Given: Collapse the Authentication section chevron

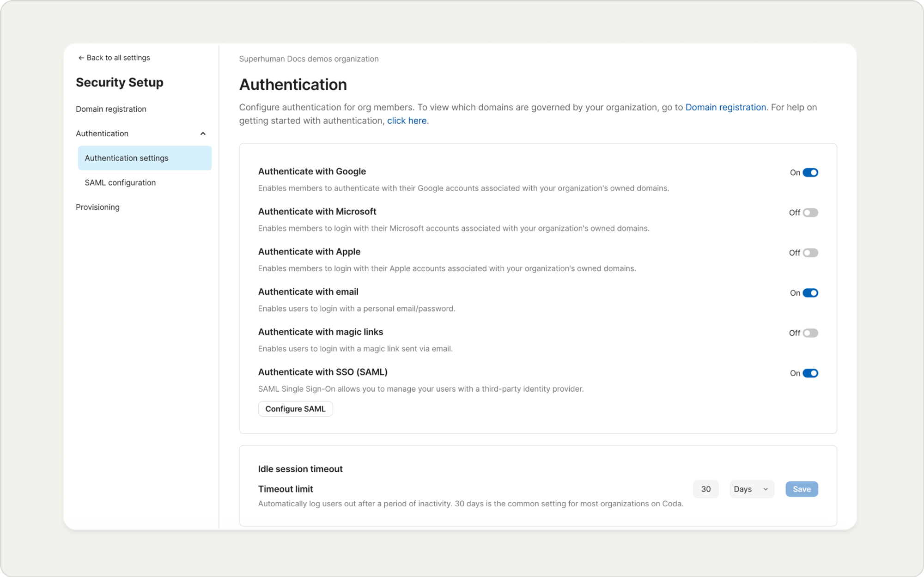Looking at the screenshot, I should click(203, 134).
